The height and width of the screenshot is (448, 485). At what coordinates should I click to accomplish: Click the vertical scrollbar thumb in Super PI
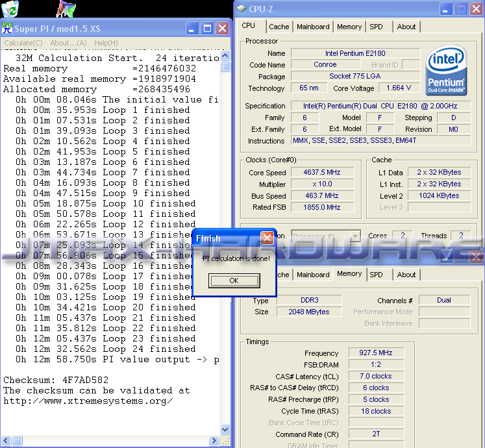pyautogui.click(x=225, y=66)
